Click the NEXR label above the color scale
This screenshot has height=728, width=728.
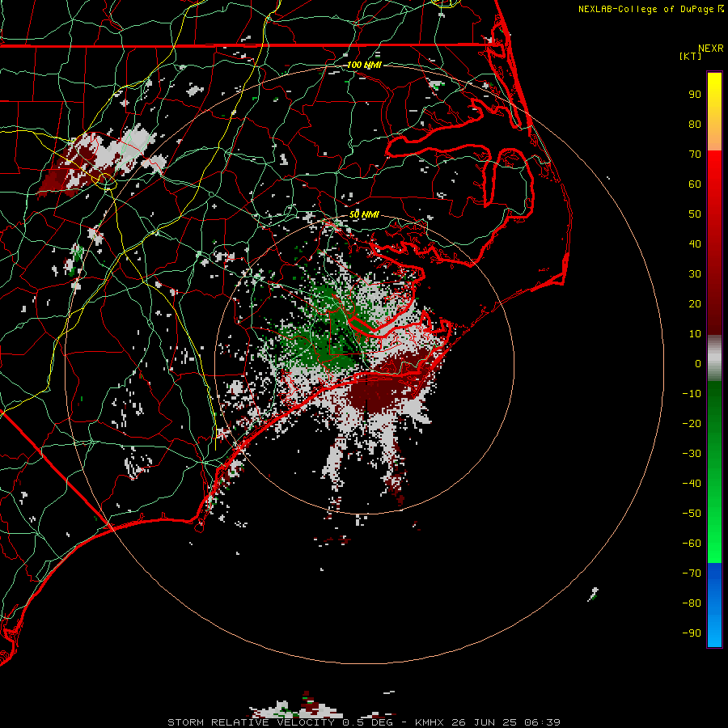(711, 49)
